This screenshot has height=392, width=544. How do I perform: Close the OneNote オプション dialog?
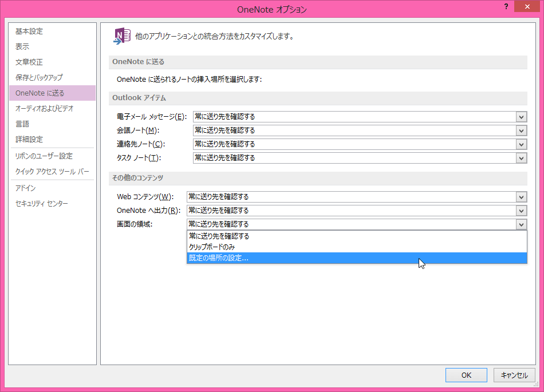click(x=527, y=7)
